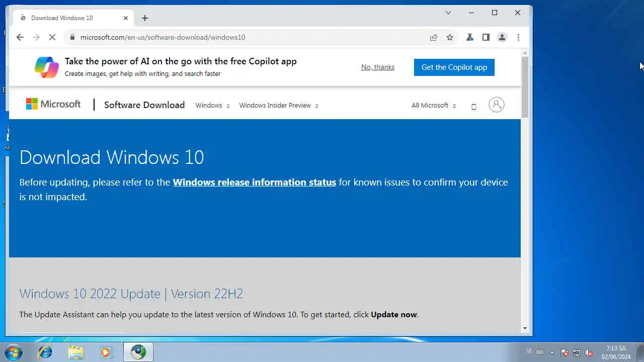Click the network status tray icon
Screen dimensions: 644x362
[577, 352]
